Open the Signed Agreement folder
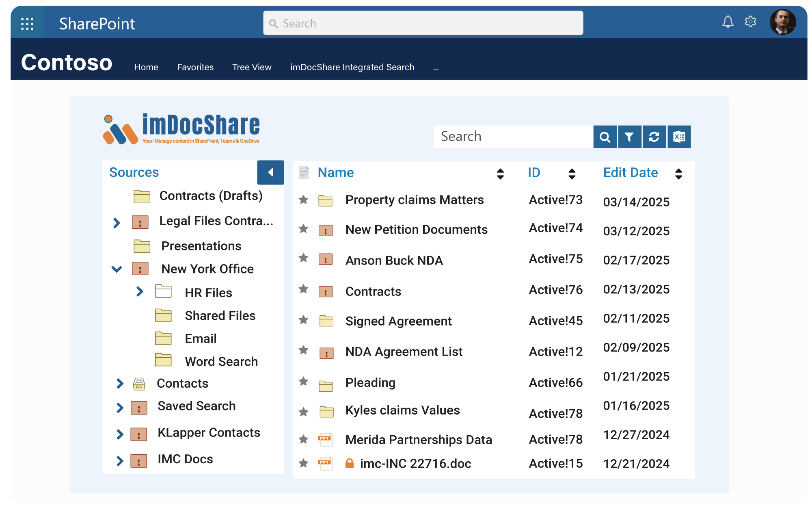 398,321
